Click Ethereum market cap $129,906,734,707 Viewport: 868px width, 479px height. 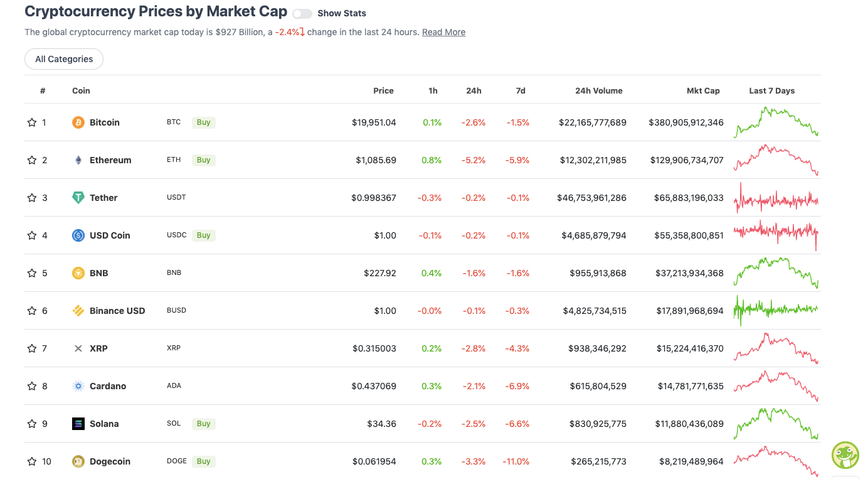(x=687, y=160)
